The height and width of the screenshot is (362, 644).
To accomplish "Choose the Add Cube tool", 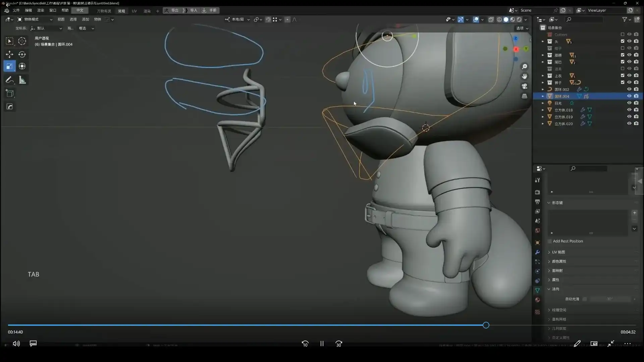I will coord(9,93).
